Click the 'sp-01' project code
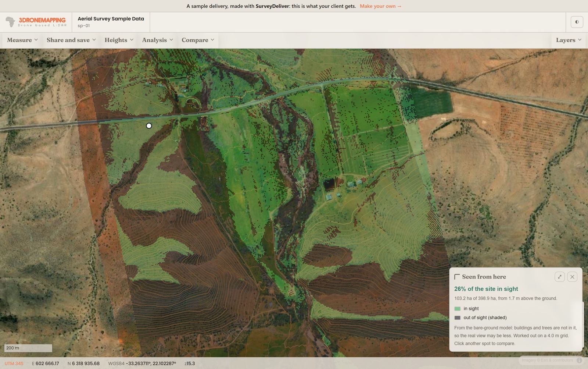Screen dimensions: 588x369 coord(84,26)
